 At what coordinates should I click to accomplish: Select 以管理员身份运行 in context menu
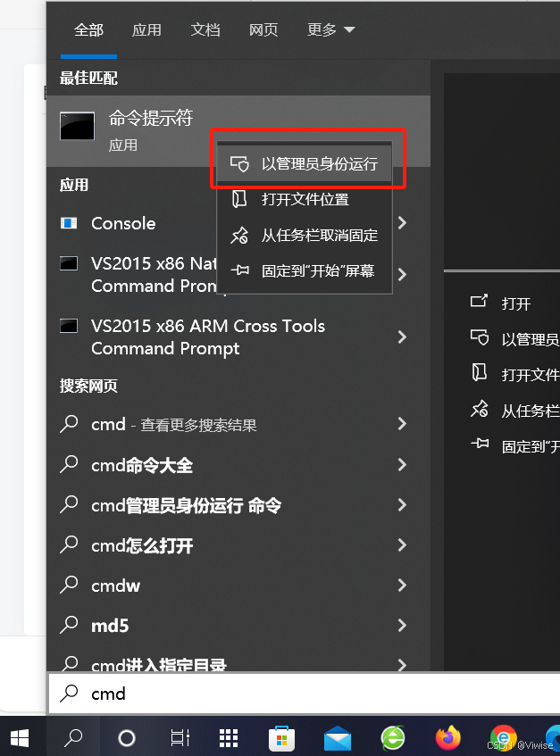(x=305, y=164)
